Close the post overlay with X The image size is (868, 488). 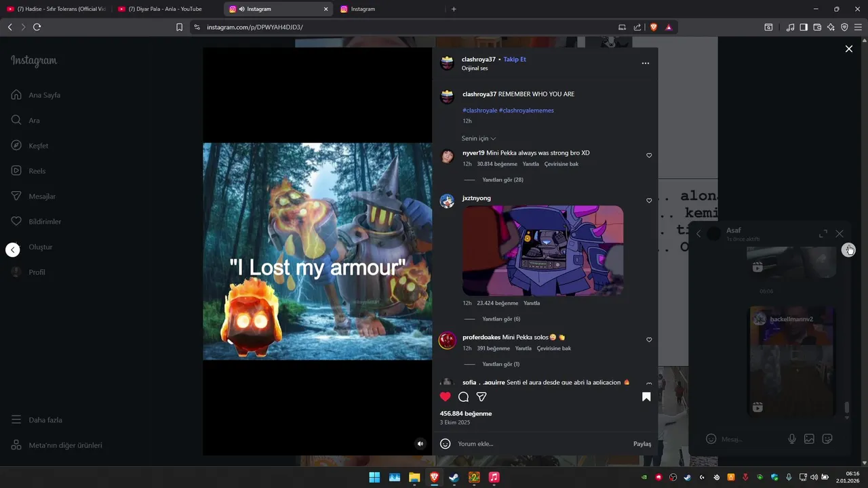[x=849, y=49]
